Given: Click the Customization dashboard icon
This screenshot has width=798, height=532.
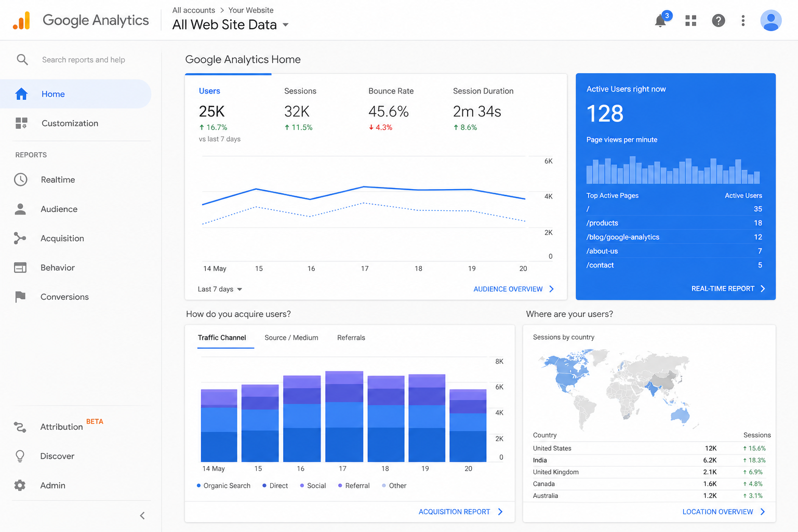Looking at the screenshot, I should click(21, 123).
